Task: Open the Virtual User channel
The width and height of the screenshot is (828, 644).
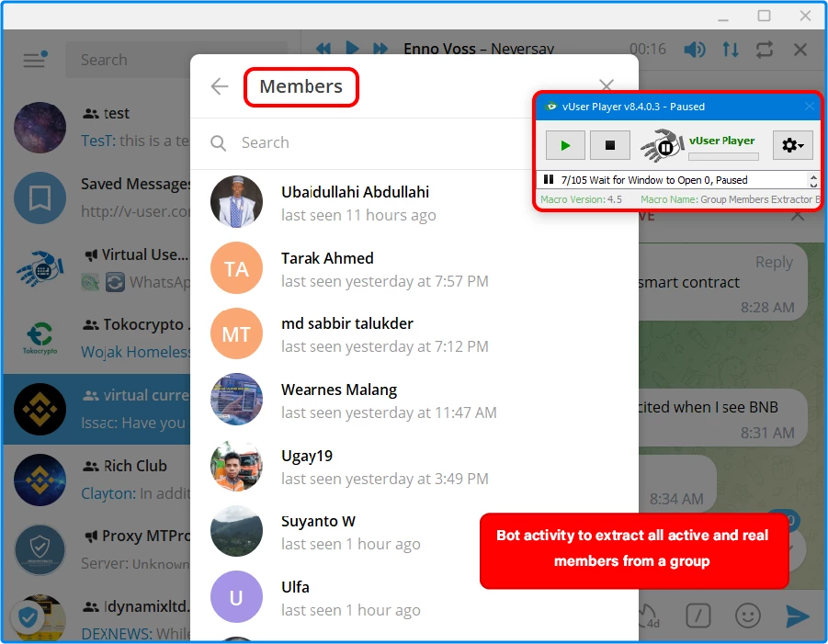Action: click(97, 268)
